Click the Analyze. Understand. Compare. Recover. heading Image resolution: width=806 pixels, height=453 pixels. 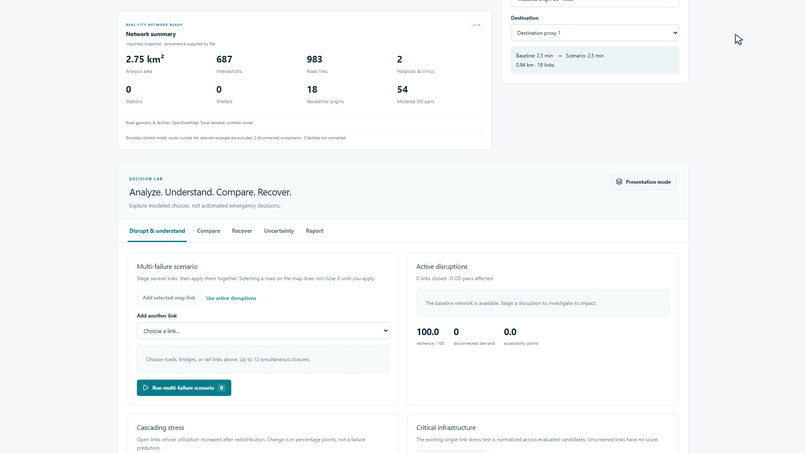click(x=210, y=192)
